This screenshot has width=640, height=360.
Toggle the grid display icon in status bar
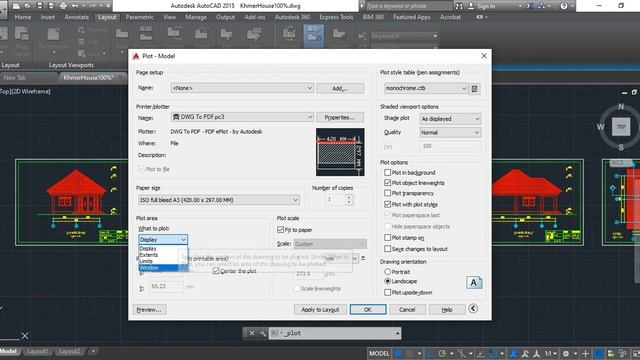tap(398, 353)
